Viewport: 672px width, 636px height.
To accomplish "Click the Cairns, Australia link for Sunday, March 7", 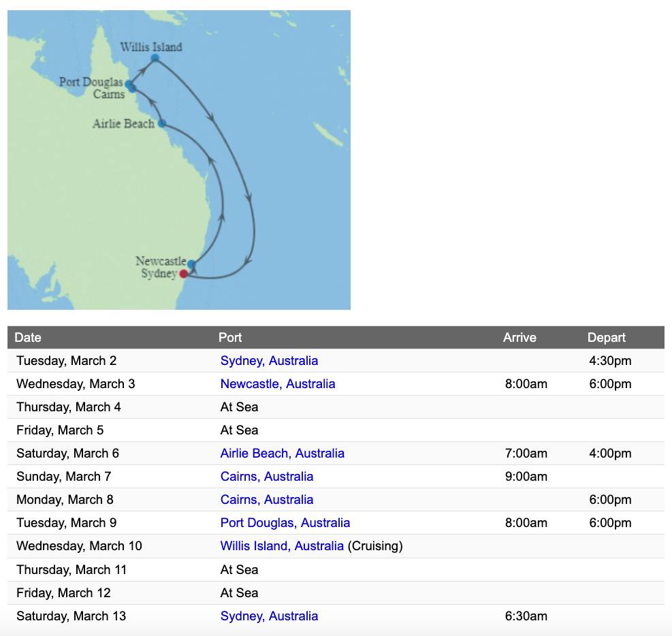I will pyautogui.click(x=266, y=477).
